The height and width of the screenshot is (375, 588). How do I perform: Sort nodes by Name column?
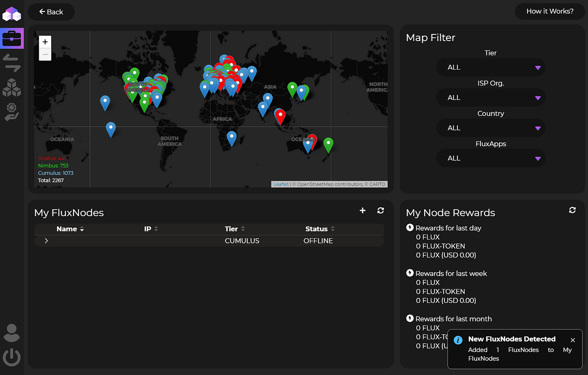pos(70,229)
